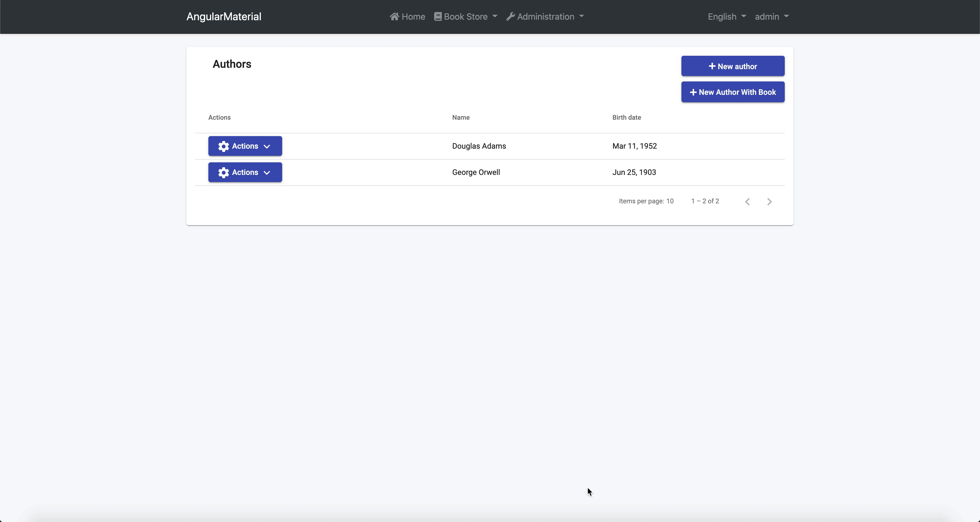Viewport: 980px width, 522px height.
Task: Click the Birth date column header
Action: pyautogui.click(x=626, y=118)
